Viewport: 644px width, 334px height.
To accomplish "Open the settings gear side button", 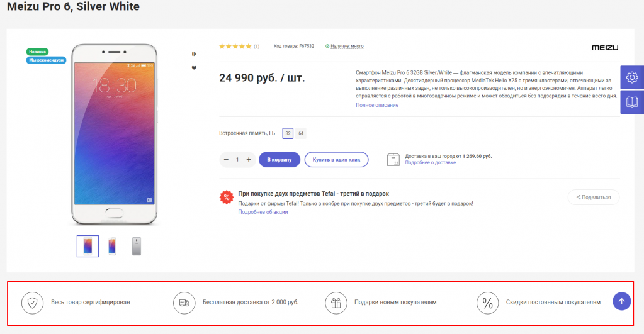I will tap(631, 77).
